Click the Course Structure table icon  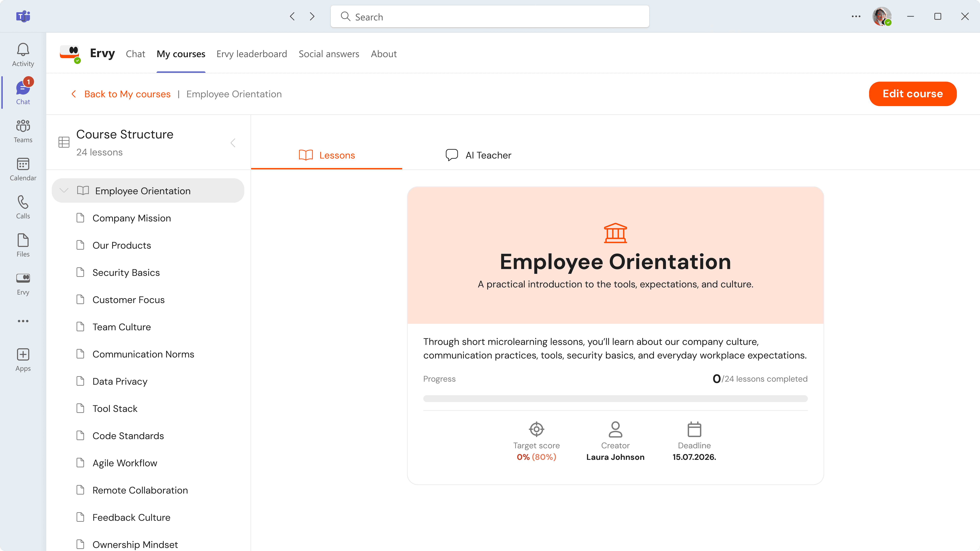[x=64, y=142]
